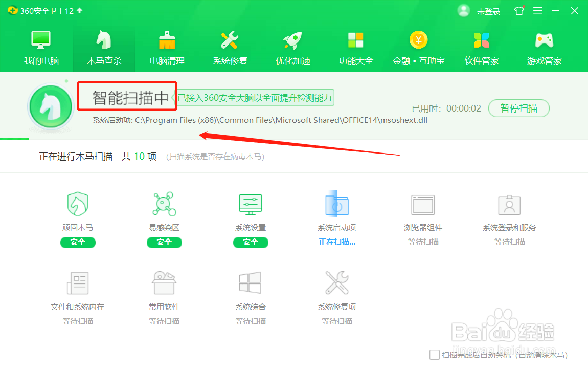This screenshot has width=588, height=371.
Task: Click the 智能扫描中 title text
Action: pos(130,98)
